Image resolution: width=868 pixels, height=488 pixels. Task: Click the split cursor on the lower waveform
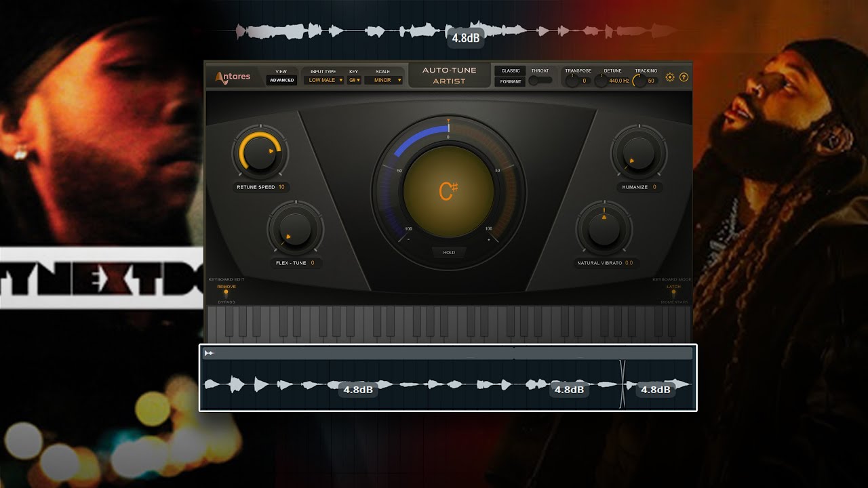pos(623,384)
